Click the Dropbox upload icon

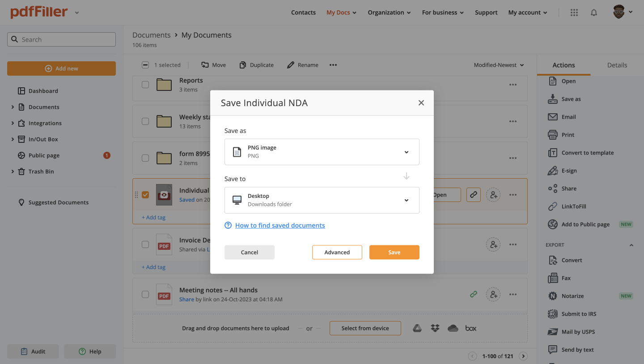click(435, 328)
